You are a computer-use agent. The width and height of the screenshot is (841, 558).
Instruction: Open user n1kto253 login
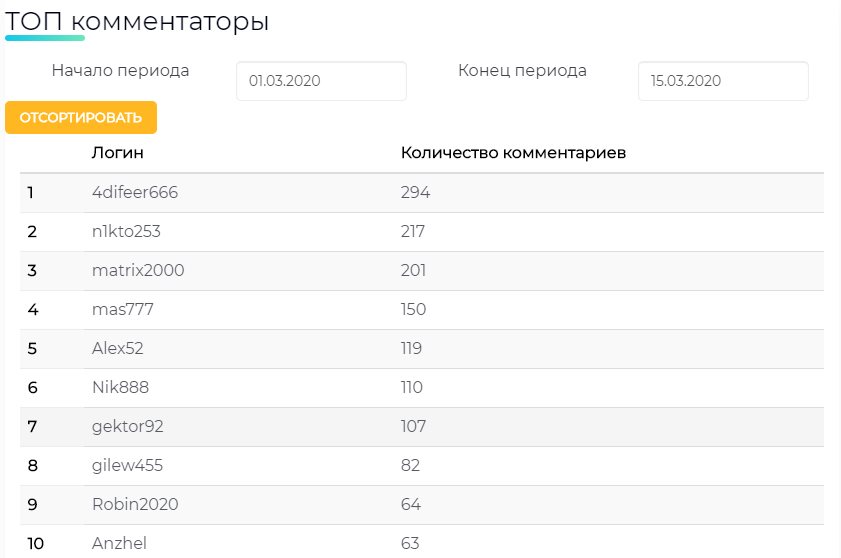point(126,231)
